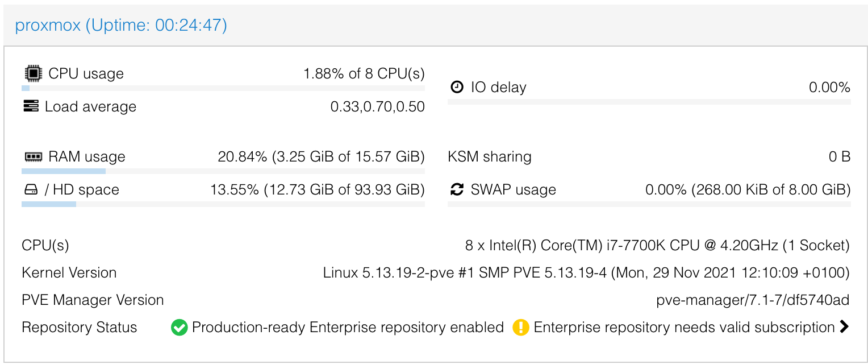Click the SWAP usage refresh icon
868x364 pixels.
point(457,189)
